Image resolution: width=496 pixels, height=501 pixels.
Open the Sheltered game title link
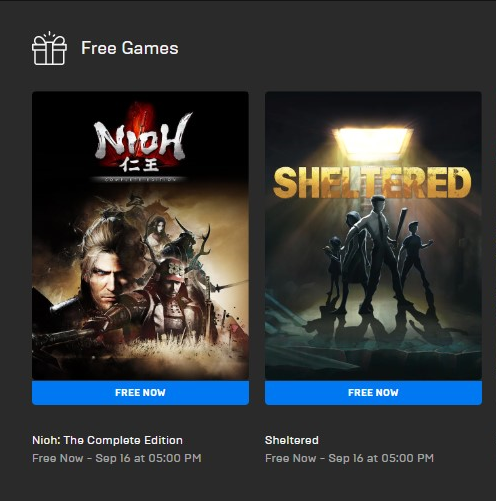tap(292, 440)
